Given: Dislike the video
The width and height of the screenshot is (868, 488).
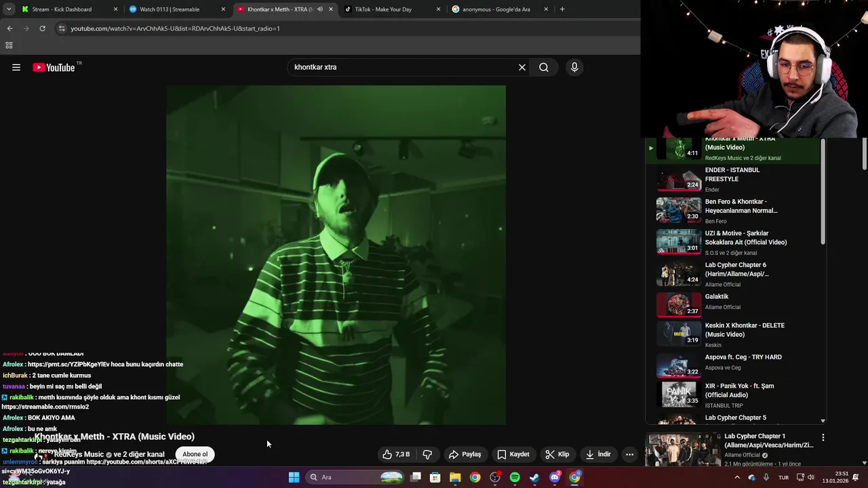Looking at the screenshot, I should pyautogui.click(x=427, y=454).
